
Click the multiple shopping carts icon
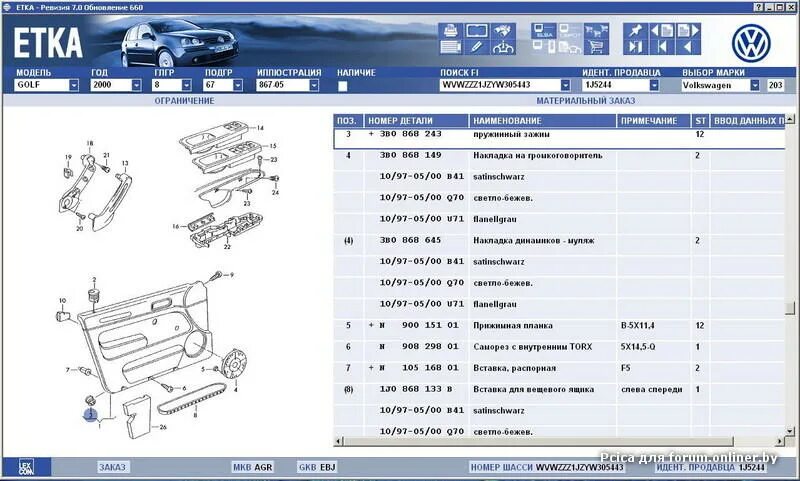click(x=596, y=31)
